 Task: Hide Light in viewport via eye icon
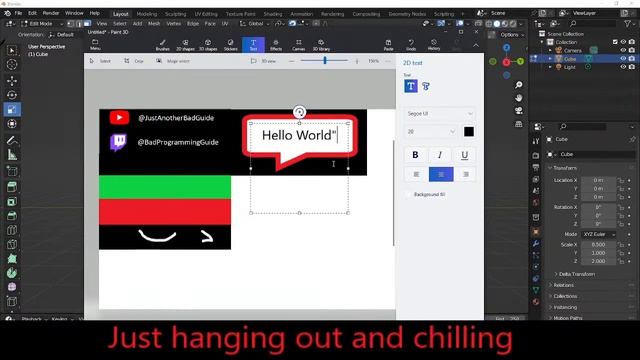(623, 67)
